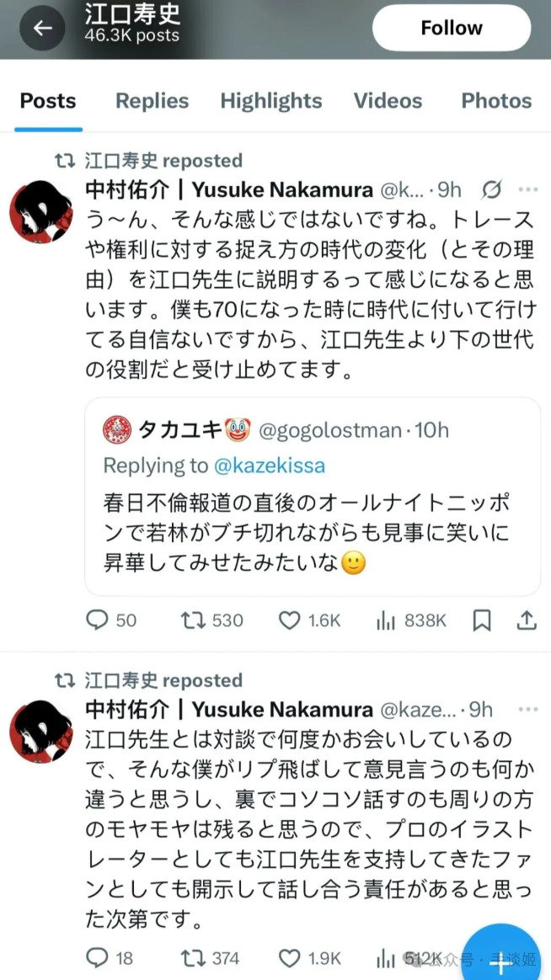Repost the post with 530 reposts
Viewport: 551px width, 980px height.
(192, 620)
